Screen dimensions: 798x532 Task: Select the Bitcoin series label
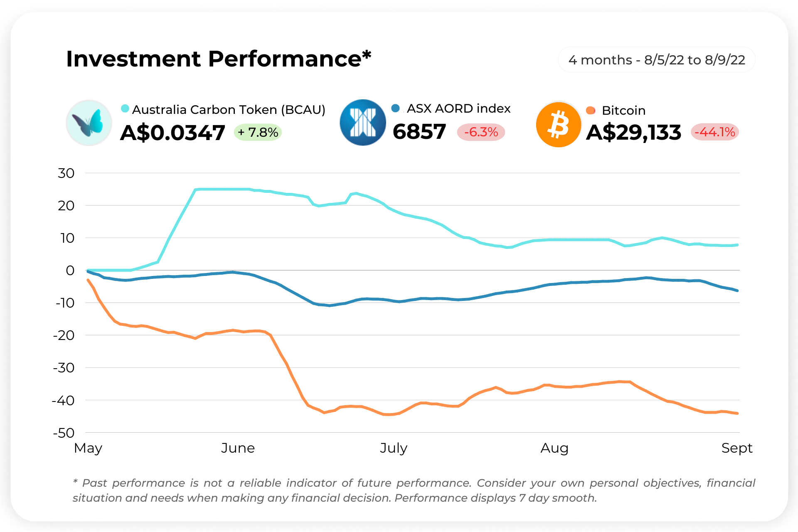click(x=623, y=111)
